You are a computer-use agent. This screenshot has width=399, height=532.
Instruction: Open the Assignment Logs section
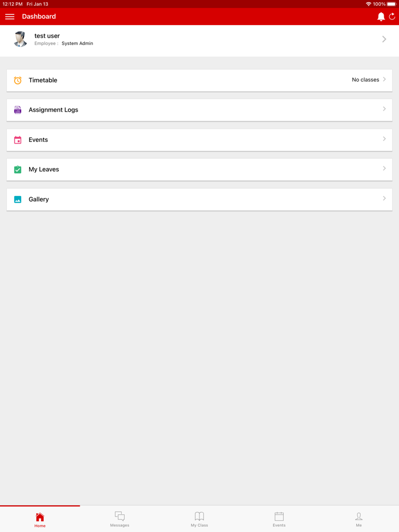[199, 109]
